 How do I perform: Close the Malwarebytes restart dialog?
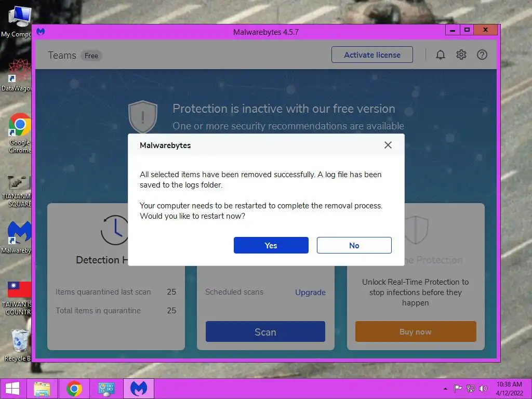pos(388,145)
